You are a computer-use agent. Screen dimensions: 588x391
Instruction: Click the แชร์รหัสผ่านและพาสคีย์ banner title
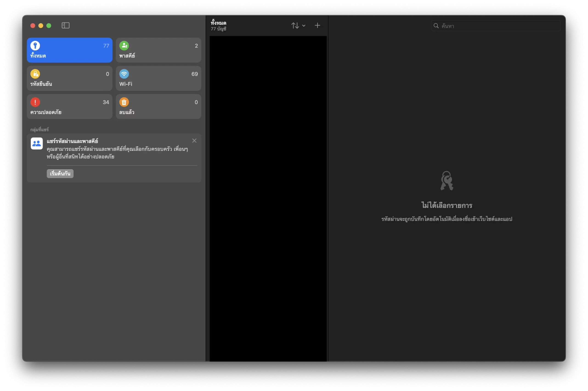click(x=73, y=141)
